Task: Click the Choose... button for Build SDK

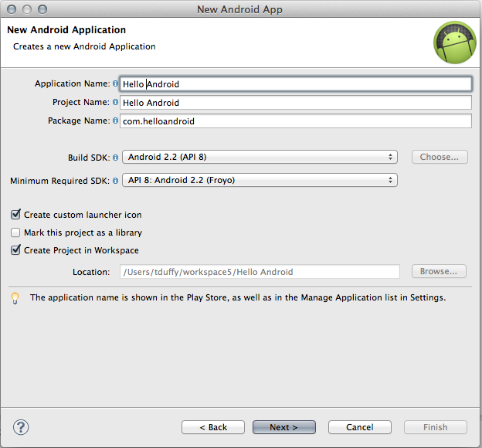Action: [x=440, y=157]
